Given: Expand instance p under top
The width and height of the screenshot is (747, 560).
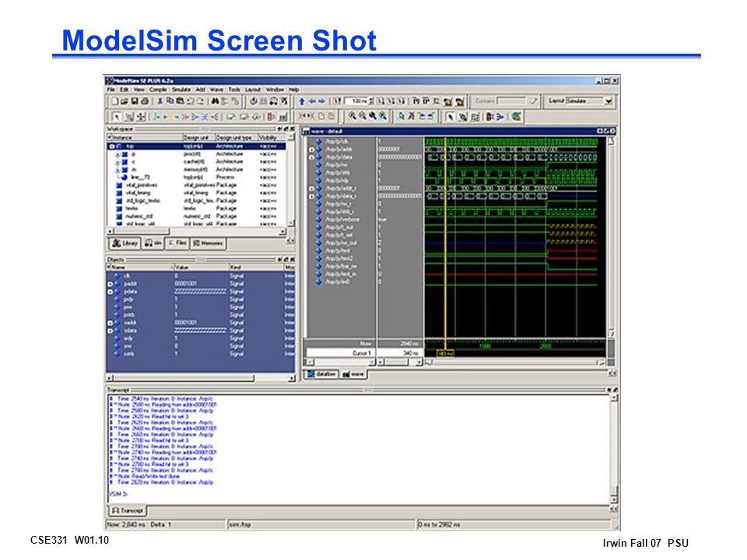Looking at the screenshot, I should 117,154.
